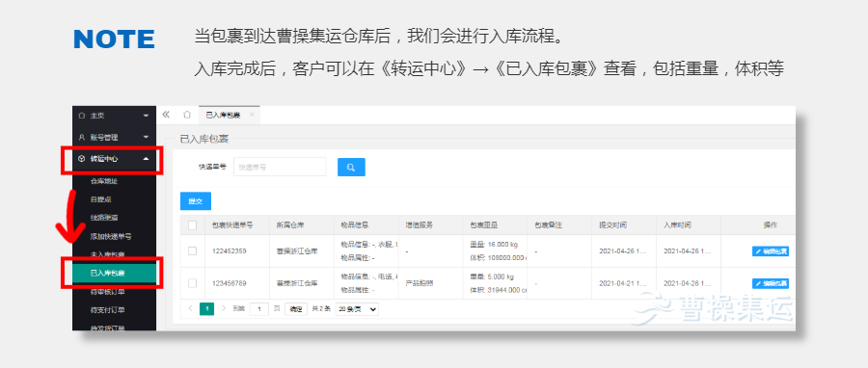868x368 pixels.
Task: Click the 16.000 kg weight value
Action: point(502,245)
